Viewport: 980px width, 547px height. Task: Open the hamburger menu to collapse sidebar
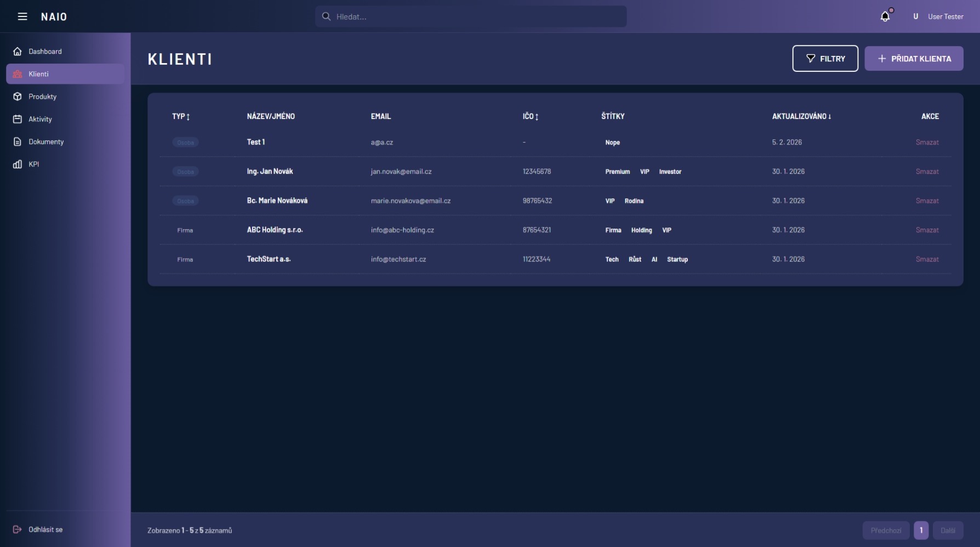tap(22, 16)
